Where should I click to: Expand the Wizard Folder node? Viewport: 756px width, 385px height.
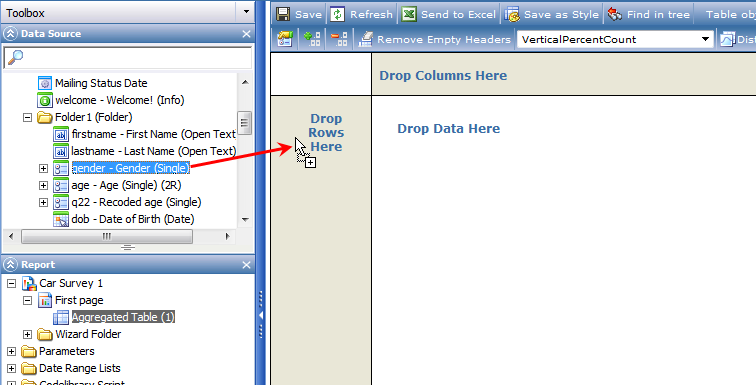click(x=27, y=334)
